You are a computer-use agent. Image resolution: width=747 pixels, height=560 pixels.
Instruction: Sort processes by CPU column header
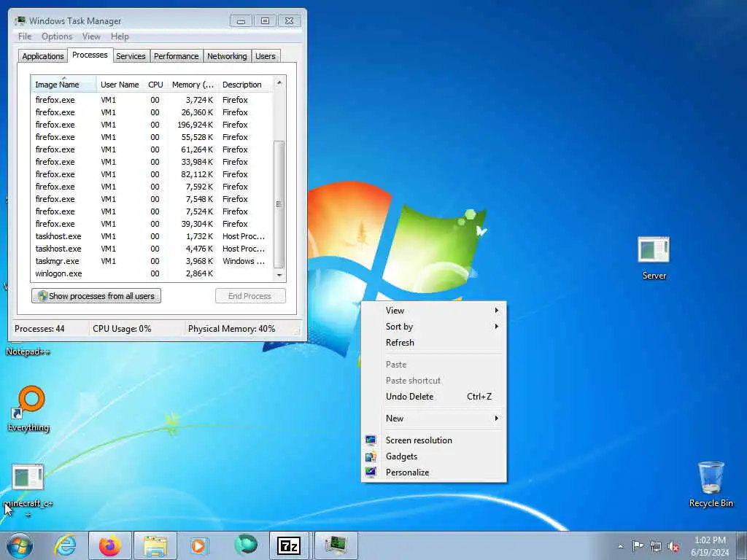[x=155, y=85]
